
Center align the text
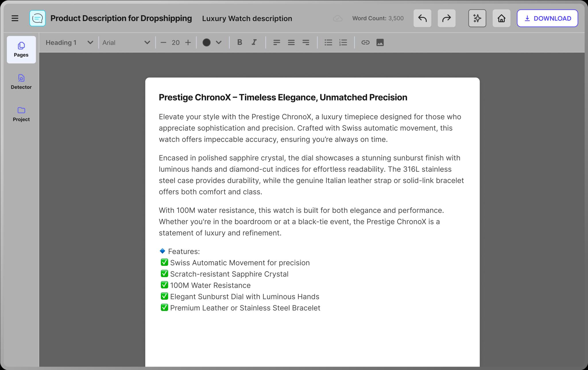point(291,42)
